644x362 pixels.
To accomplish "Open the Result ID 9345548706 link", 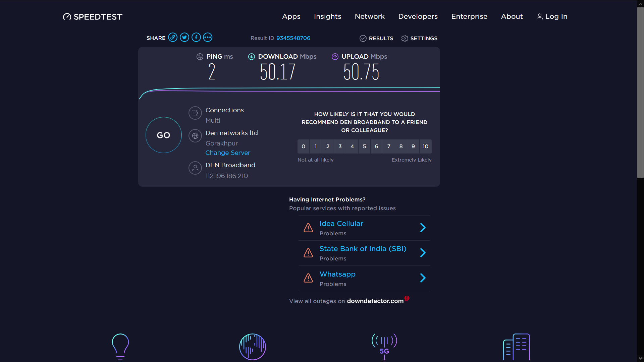I will click(x=293, y=38).
